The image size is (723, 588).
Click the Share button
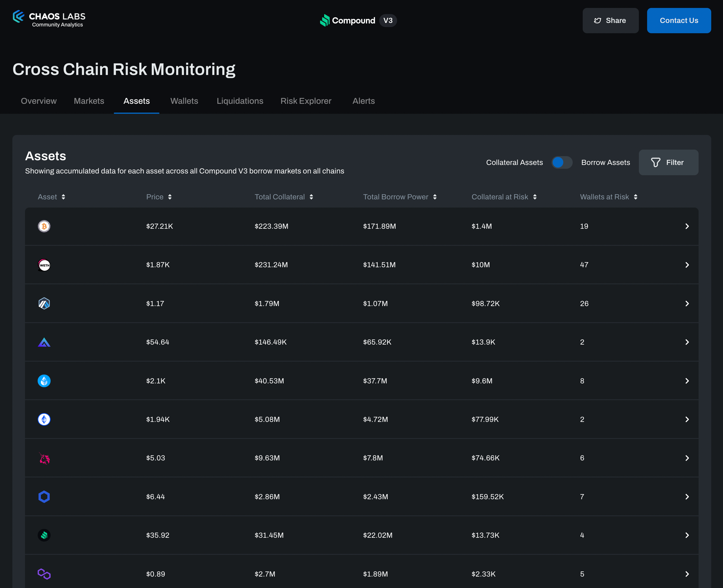[x=610, y=21]
